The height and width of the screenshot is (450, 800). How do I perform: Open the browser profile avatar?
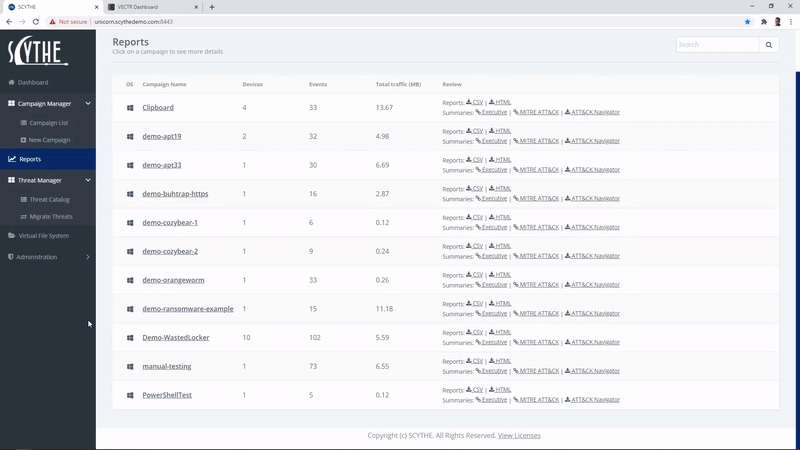pyautogui.click(x=778, y=22)
